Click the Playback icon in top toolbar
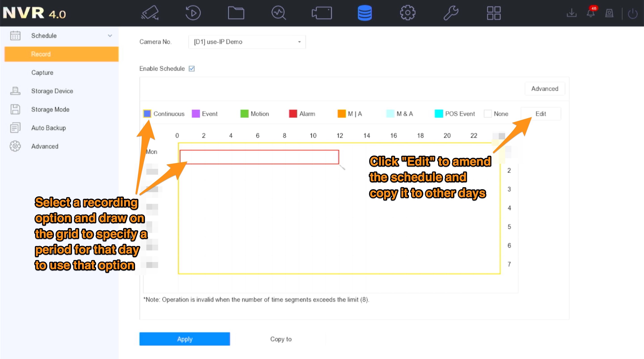Viewport: 644px width, 359px height. pos(193,13)
